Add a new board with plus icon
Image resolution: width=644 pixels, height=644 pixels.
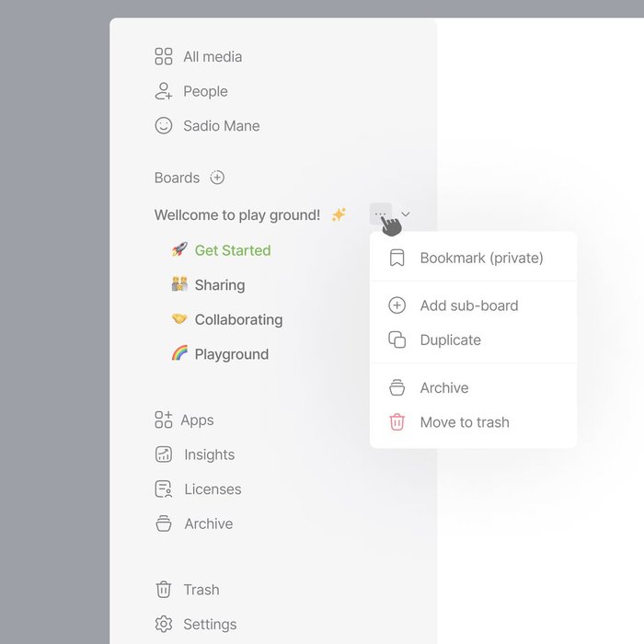pos(217,178)
